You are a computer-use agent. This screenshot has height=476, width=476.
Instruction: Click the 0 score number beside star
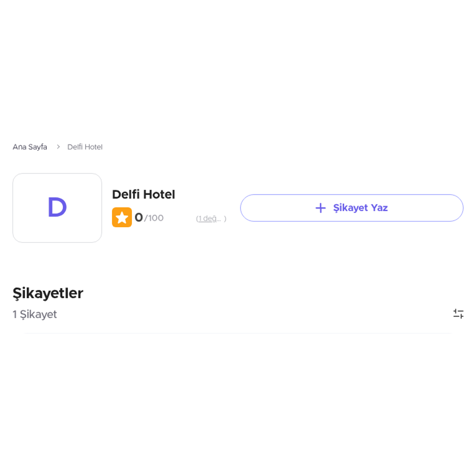coord(139,217)
